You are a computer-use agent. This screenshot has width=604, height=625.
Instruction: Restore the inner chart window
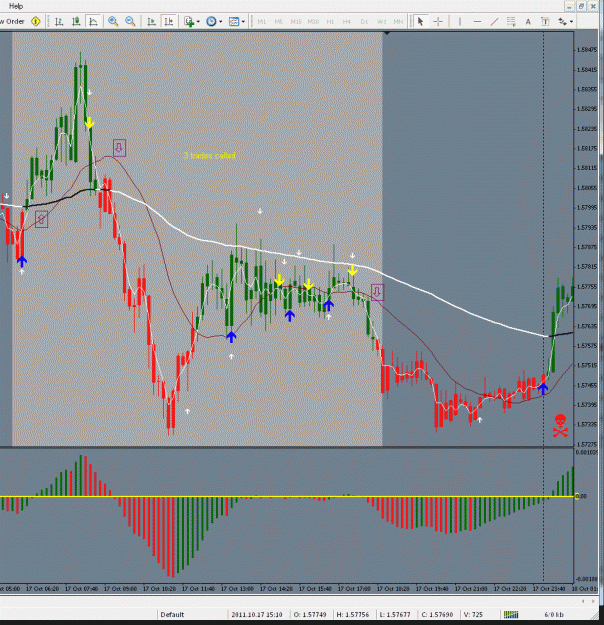(x=581, y=6)
